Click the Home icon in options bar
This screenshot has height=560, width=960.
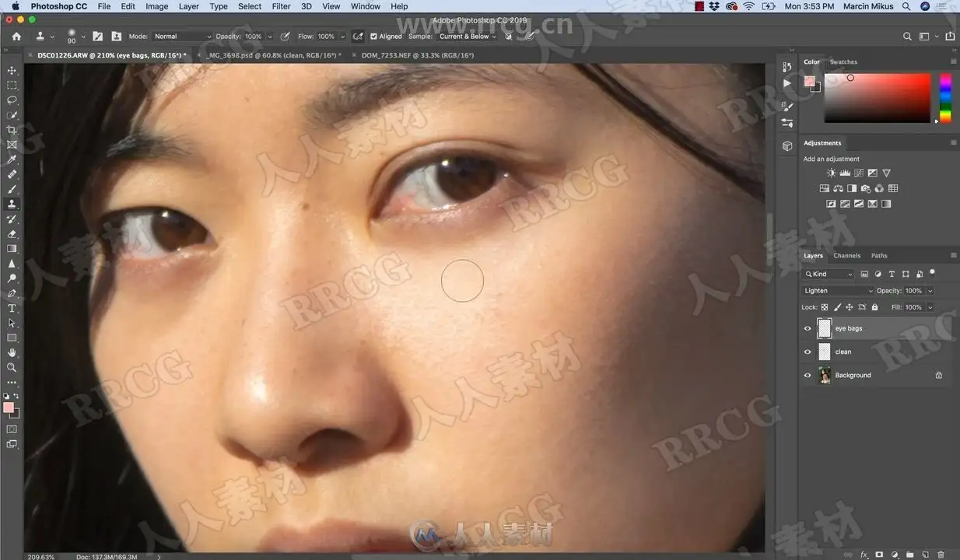16,37
